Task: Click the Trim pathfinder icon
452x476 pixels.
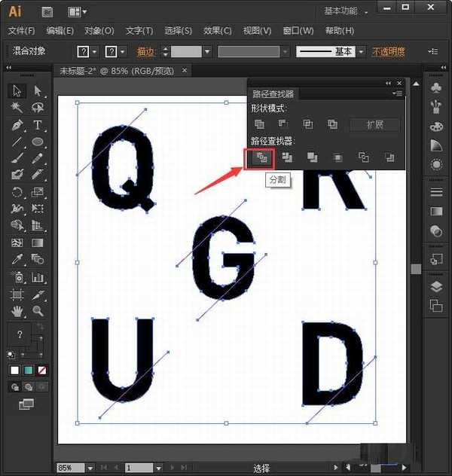Action: (287, 157)
